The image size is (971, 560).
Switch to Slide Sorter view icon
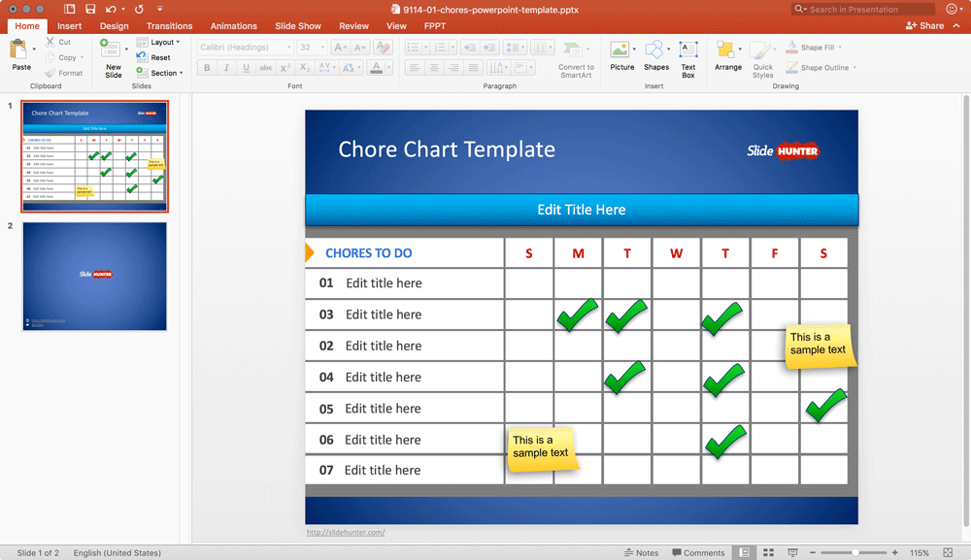click(x=768, y=552)
